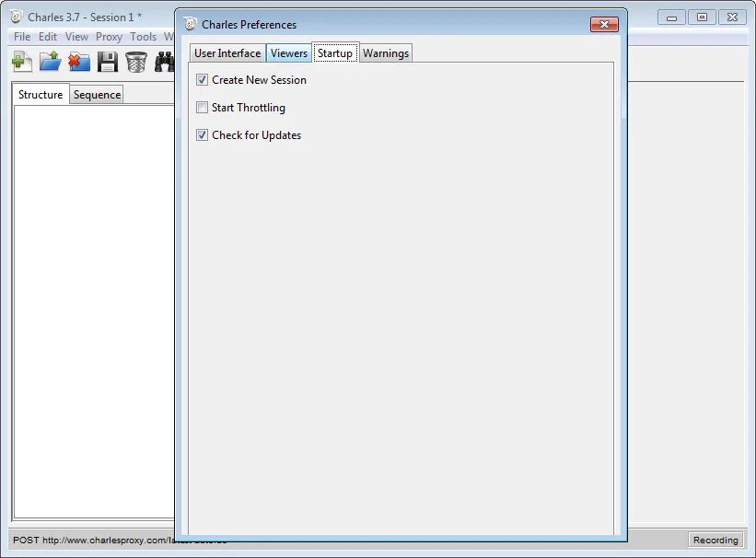
Task: Enable the Start Throttling checkbox
Action: point(202,107)
